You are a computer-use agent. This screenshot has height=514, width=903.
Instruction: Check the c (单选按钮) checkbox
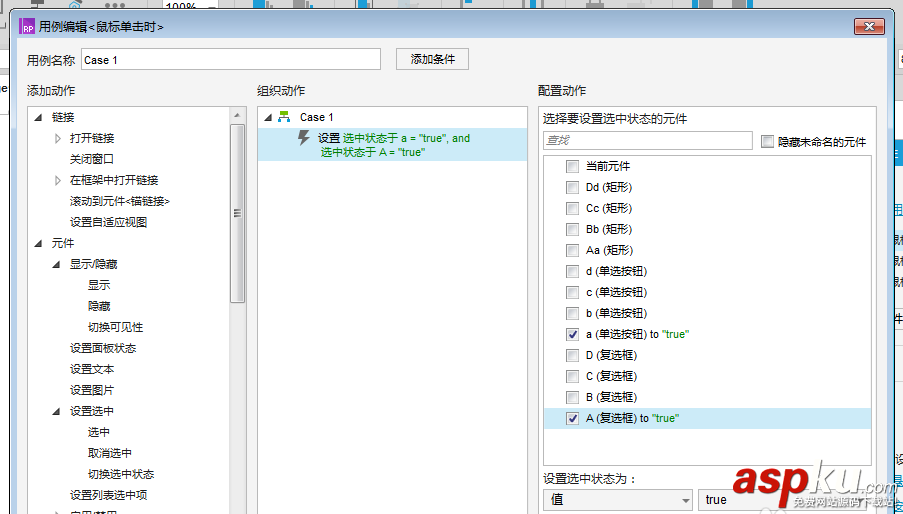click(x=572, y=292)
